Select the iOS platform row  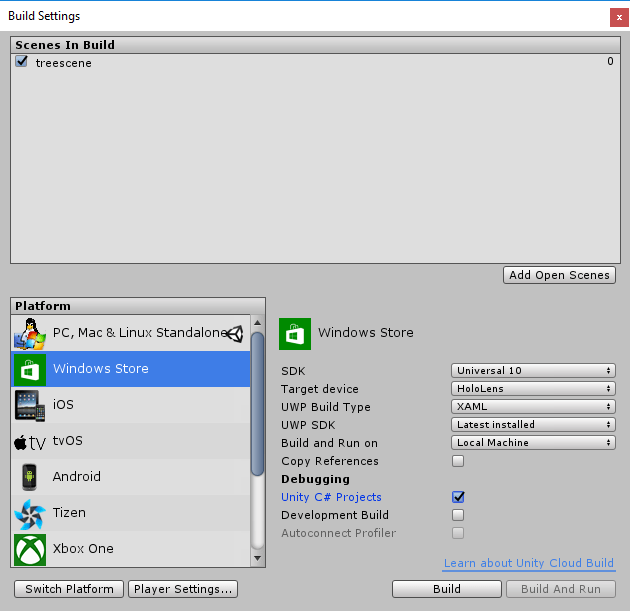131,405
